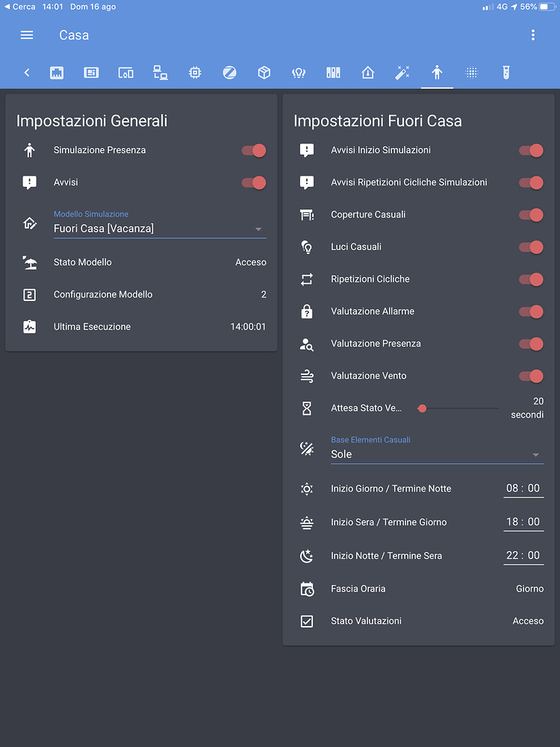The image size is (560, 747).
Task: Click the Inizio Giorno time value 08:00
Action: (523, 489)
